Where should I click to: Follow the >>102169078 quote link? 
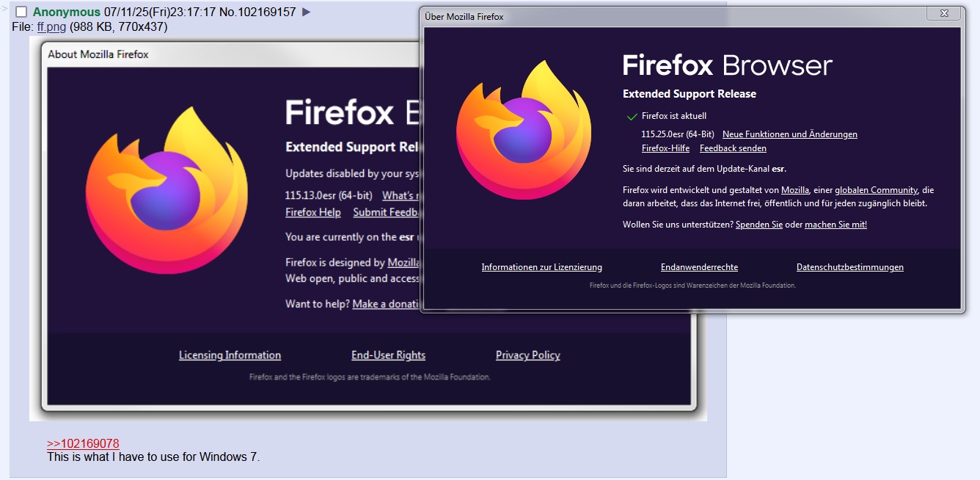[x=83, y=443]
